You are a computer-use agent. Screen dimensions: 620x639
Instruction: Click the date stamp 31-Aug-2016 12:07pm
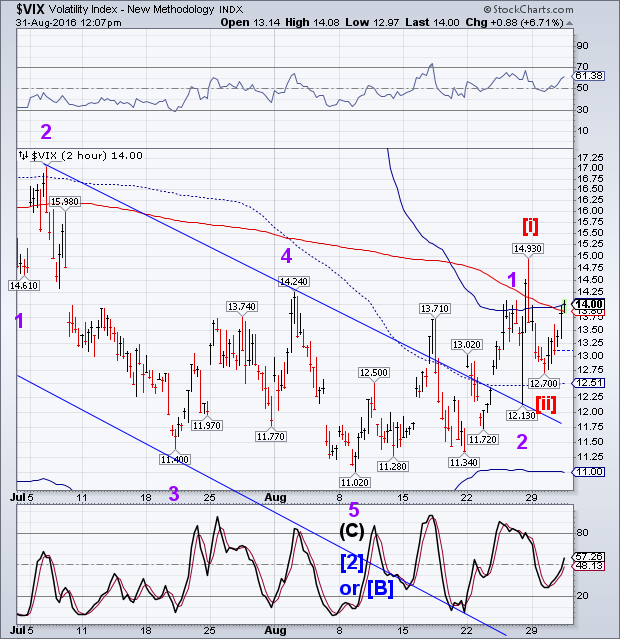coord(68,22)
